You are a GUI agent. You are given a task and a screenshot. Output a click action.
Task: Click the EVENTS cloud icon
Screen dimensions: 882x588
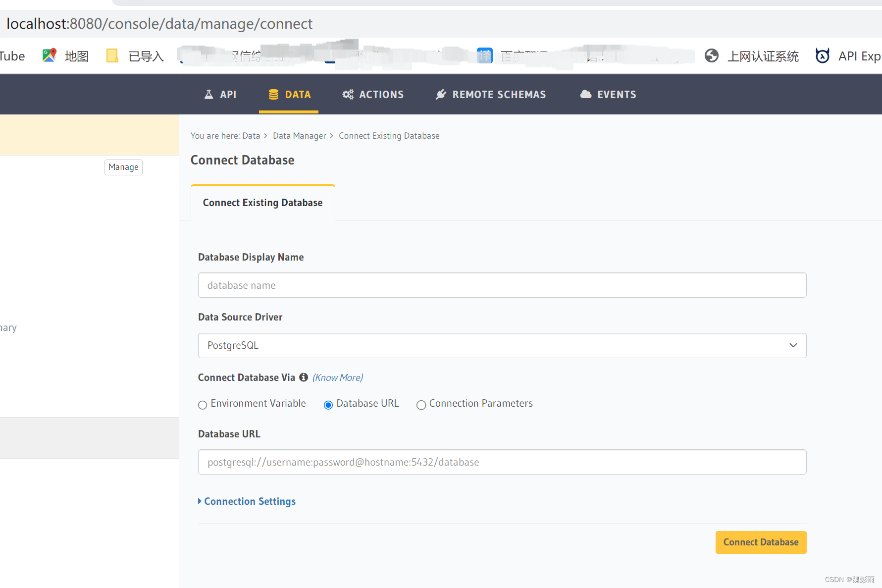pos(586,94)
